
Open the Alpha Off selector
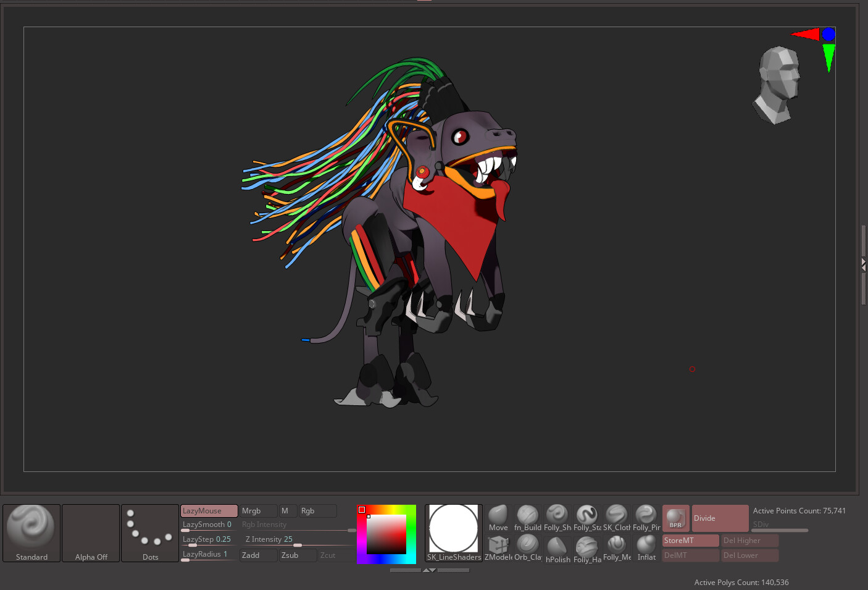point(91,533)
